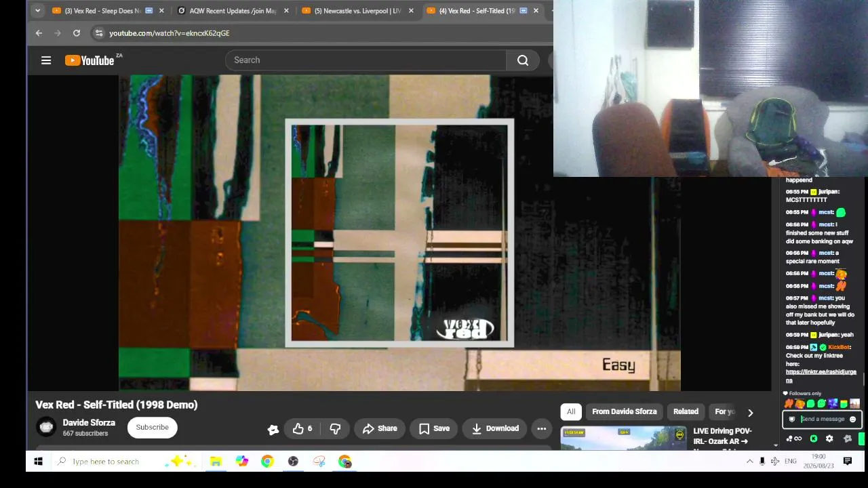Select the Related filter chip
The width and height of the screenshot is (868, 488).
point(686,412)
